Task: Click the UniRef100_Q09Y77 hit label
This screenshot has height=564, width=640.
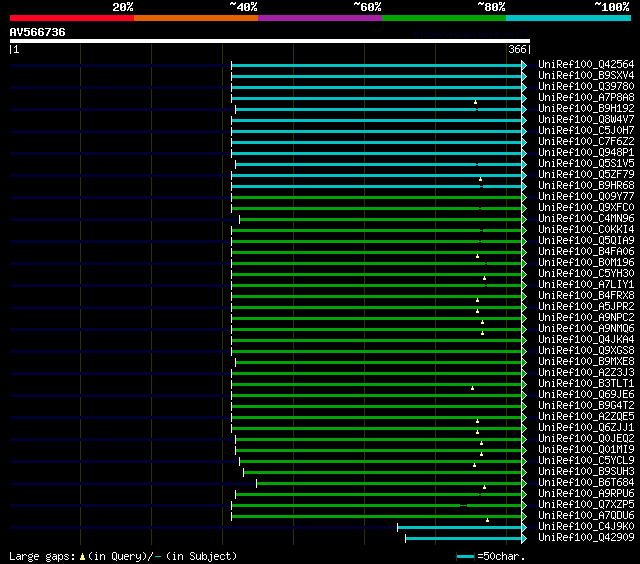Action: 586,196
